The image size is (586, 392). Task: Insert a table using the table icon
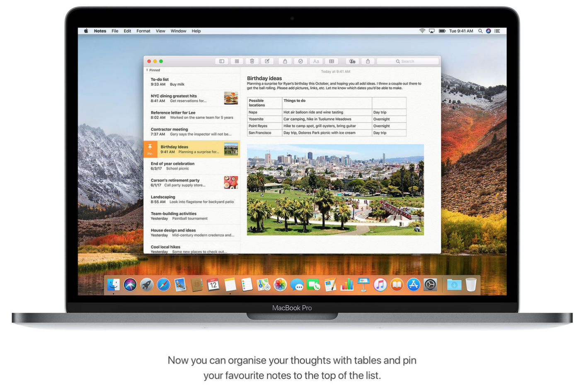click(x=332, y=61)
